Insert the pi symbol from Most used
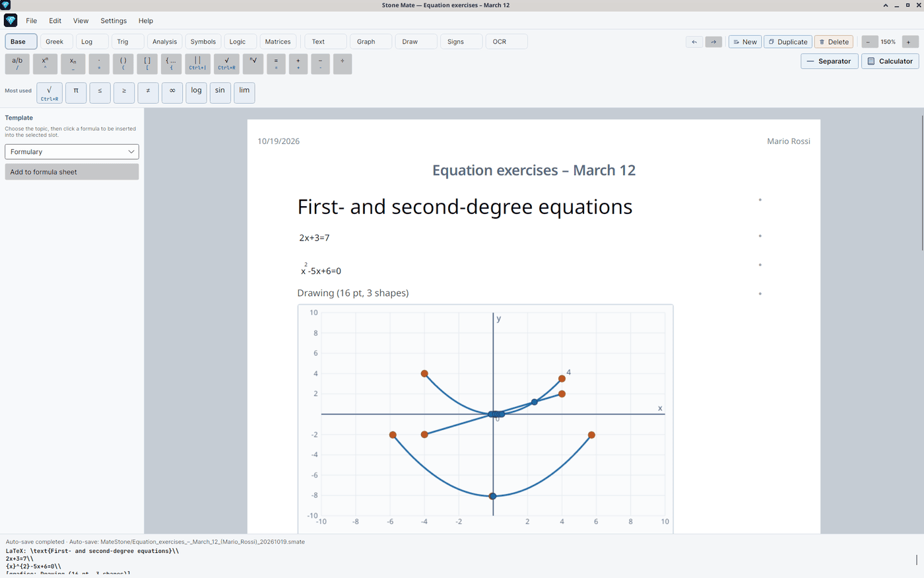Viewport: 924px width, 578px height. pyautogui.click(x=76, y=92)
